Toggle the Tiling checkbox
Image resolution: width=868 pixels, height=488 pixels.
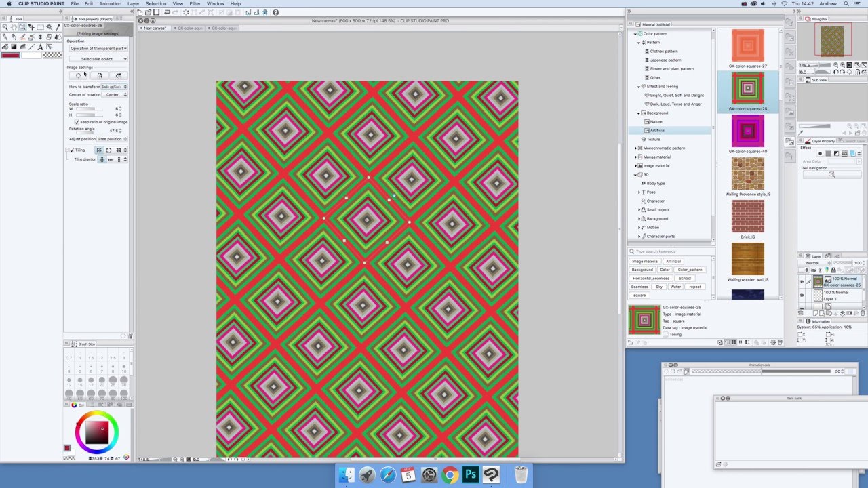coord(72,150)
